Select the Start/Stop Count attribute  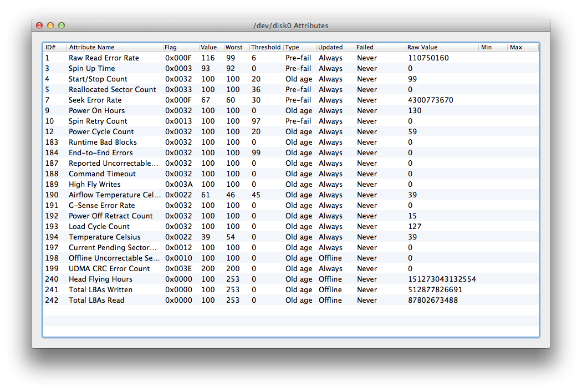291,79
